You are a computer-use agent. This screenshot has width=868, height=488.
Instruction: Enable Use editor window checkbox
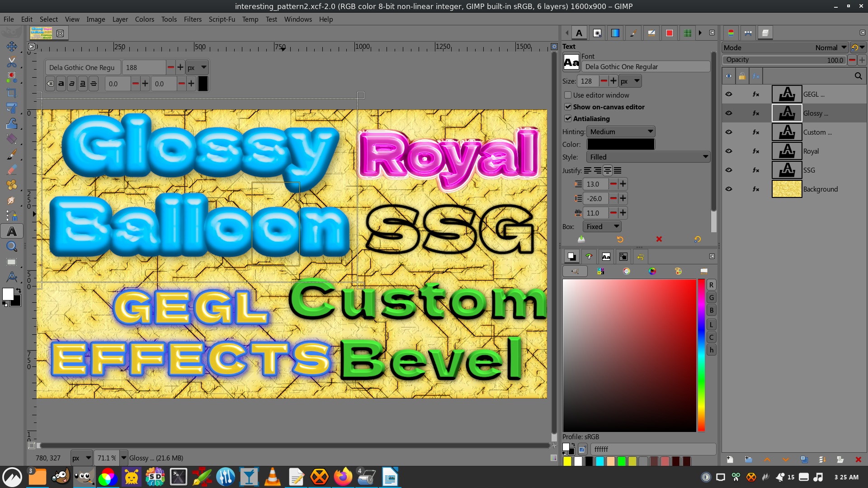pyautogui.click(x=568, y=95)
